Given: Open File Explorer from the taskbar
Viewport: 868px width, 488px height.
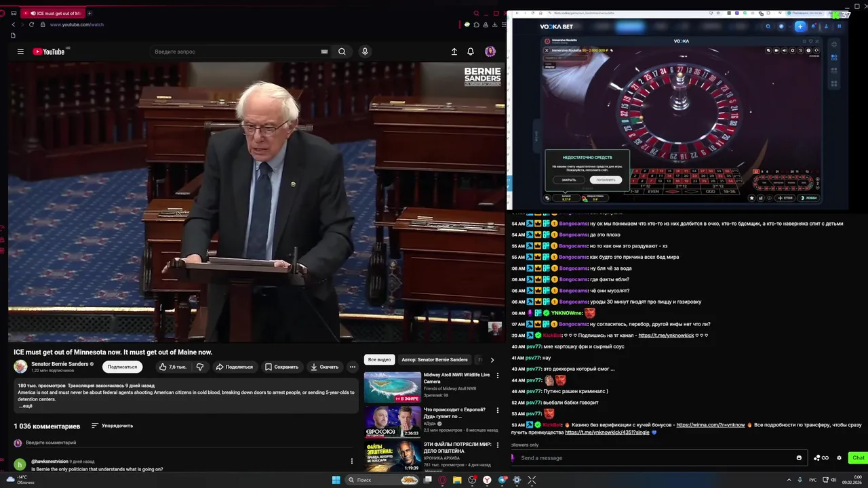Looking at the screenshot, I should click(x=457, y=480).
